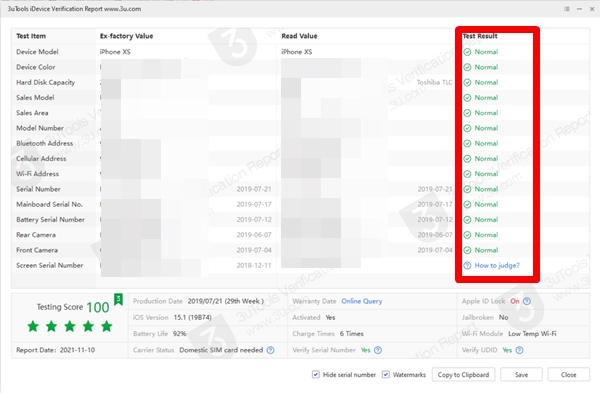Click the Read Value column header

pos(299,36)
